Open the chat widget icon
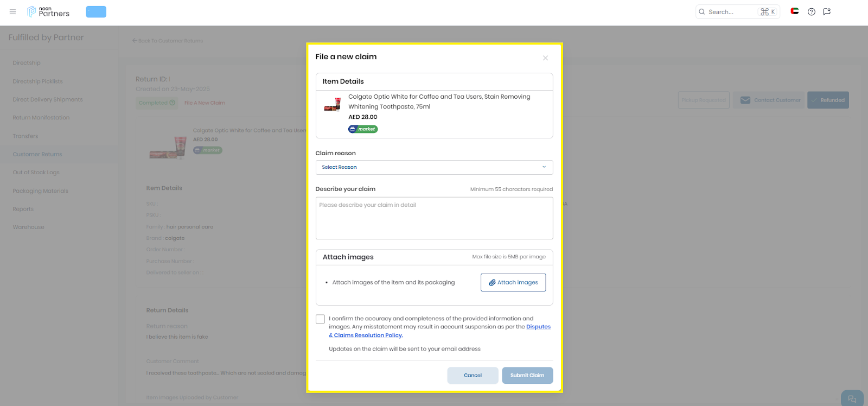 852,398
